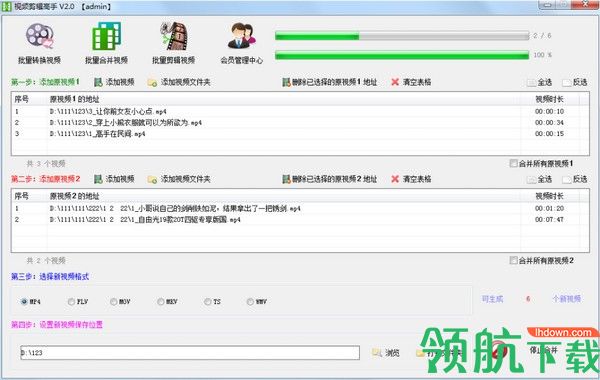Open the 批量剪辑视频 batch clip tool
The height and width of the screenshot is (380, 600).
(x=174, y=43)
